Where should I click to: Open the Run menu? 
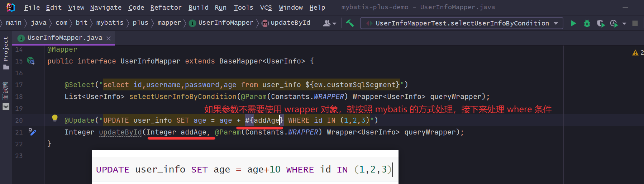221,7
